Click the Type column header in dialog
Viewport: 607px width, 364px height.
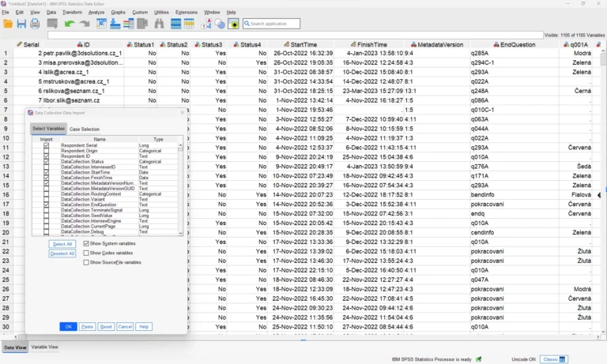tap(158, 139)
